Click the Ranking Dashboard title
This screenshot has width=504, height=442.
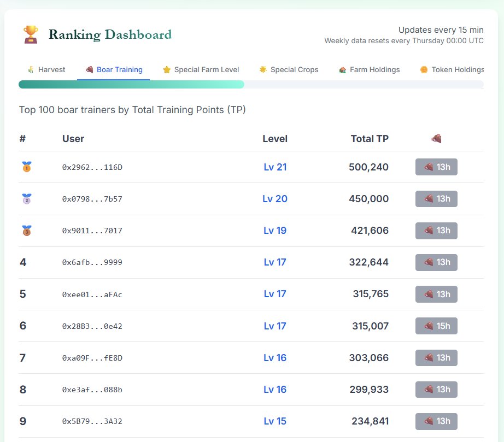(110, 34)
